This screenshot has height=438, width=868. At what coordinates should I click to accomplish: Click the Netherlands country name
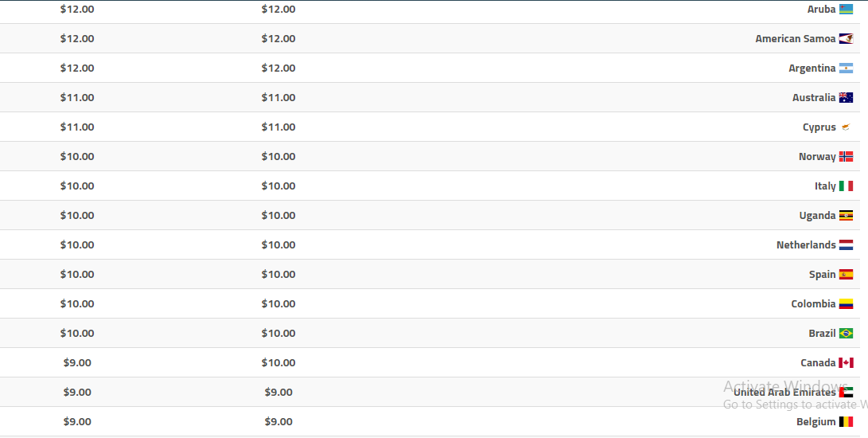click(806, 245)
